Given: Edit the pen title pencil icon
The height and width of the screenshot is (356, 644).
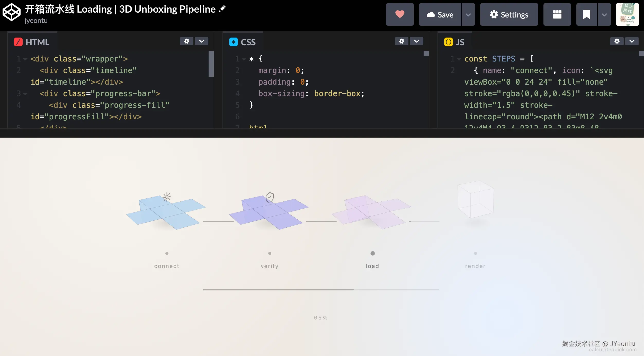Looking at the screenshot, I should pos(222,9).
